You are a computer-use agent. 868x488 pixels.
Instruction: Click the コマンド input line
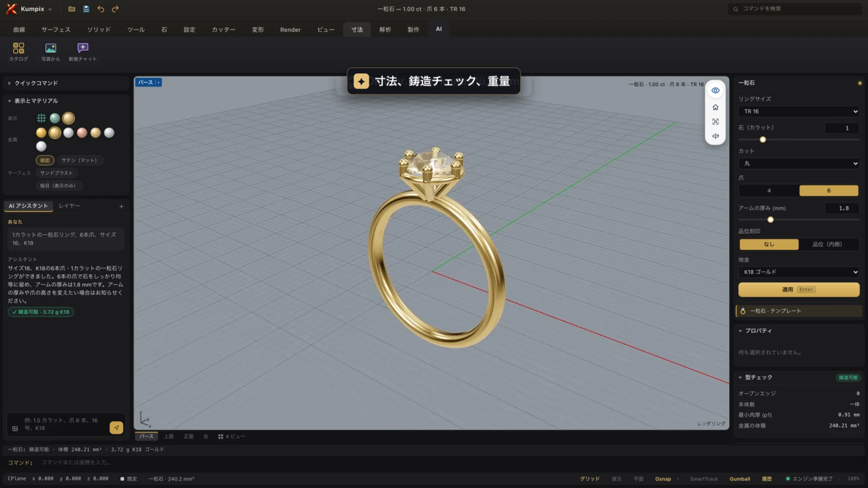tap(434, 463)
